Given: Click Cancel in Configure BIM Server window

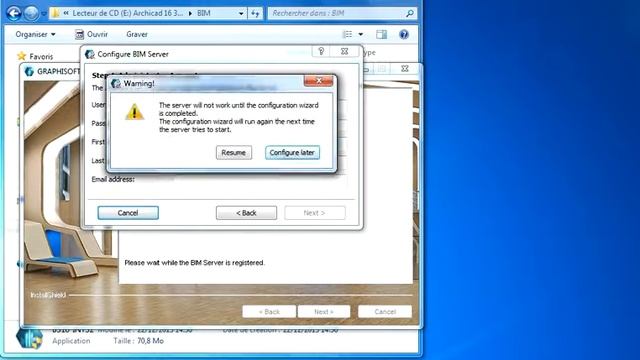Looking at the screenshot, I should pyautogui.click(x=128, y=213).
